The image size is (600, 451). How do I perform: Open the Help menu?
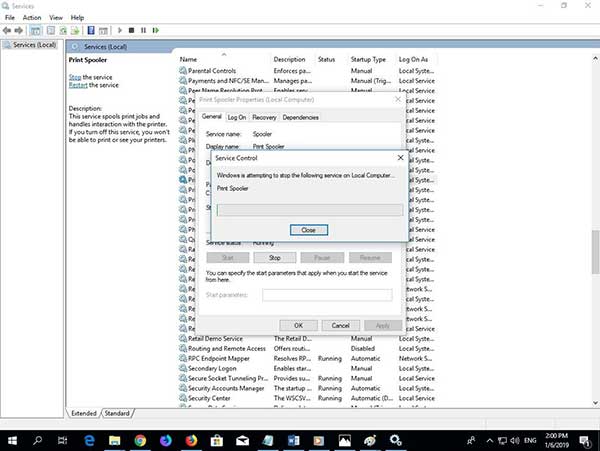click(x=77, y=18)
